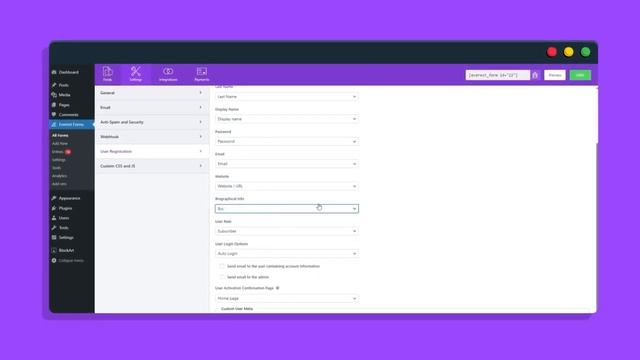
Task: Open the Display Name mapping dropdown
Action: [287, 119]
